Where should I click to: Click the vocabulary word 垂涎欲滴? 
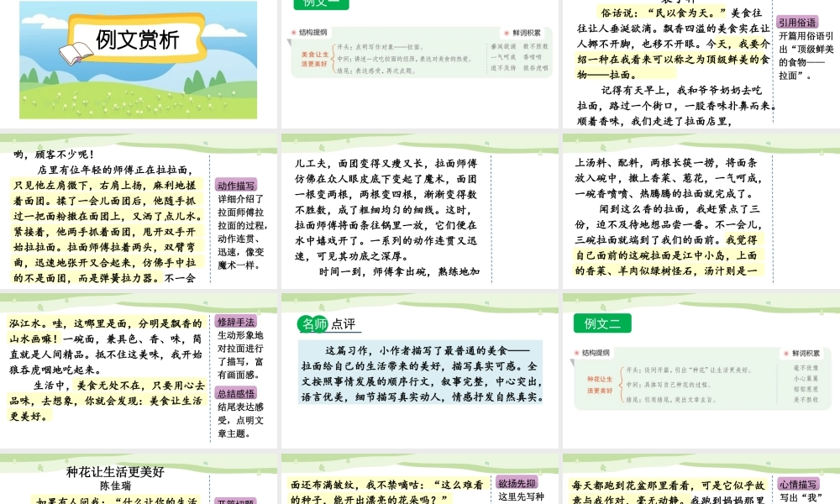pos(503,46)
